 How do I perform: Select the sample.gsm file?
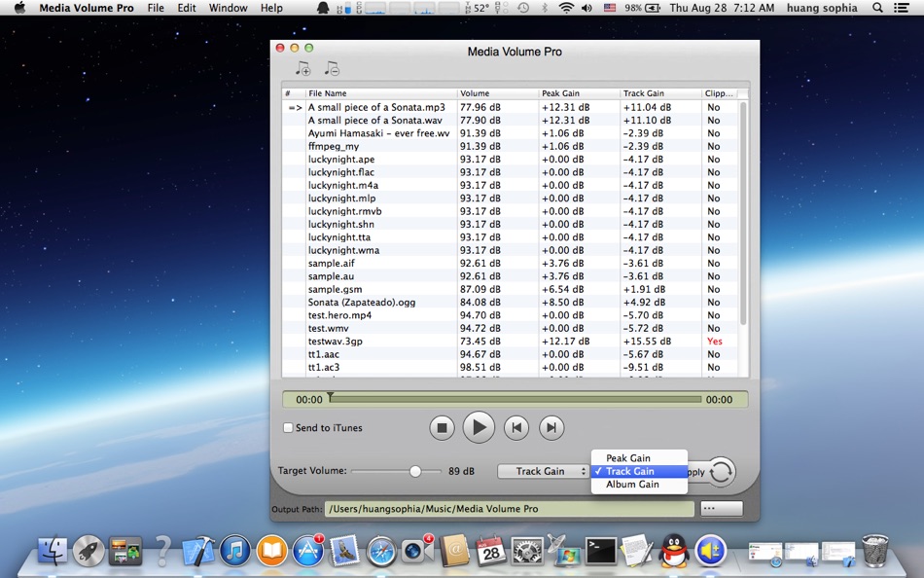pos(511,289)
